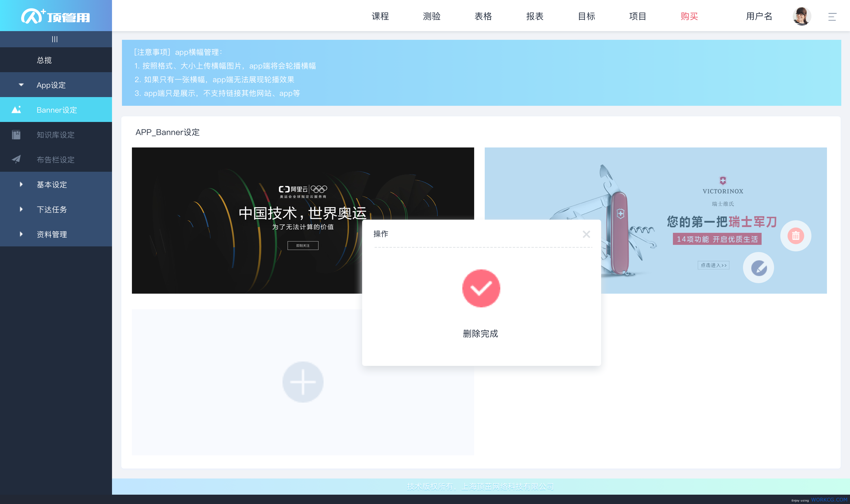Open 知识库设定 sidebar item

point(56,135)
